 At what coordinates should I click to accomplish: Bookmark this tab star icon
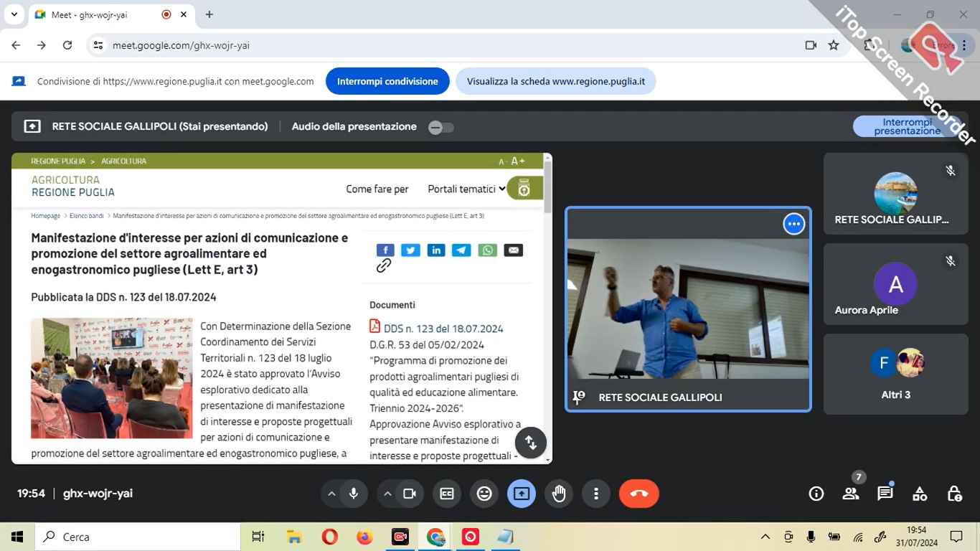pyautogui.click(x=834, y=45)
